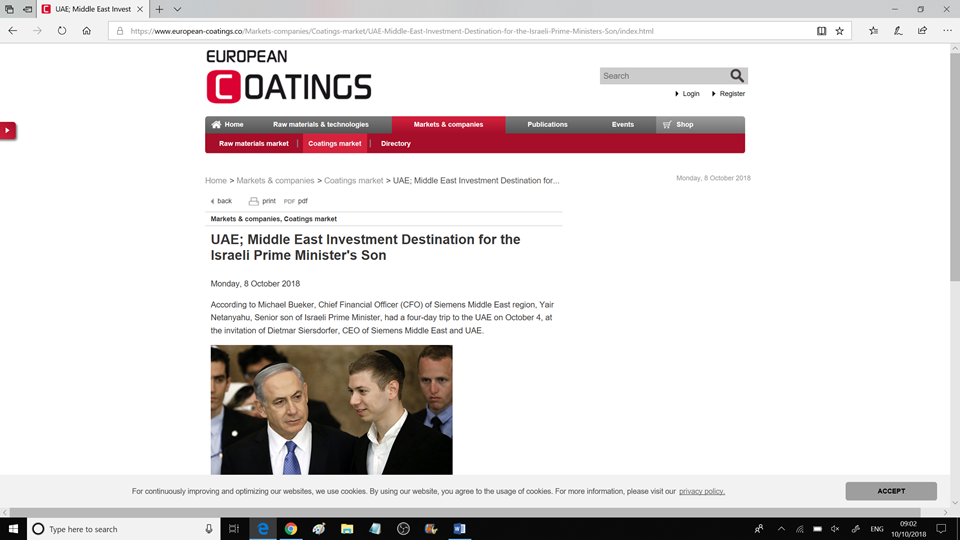960x540 pixels.
Task: Open the Events menu item
Action: coord(623,124)
